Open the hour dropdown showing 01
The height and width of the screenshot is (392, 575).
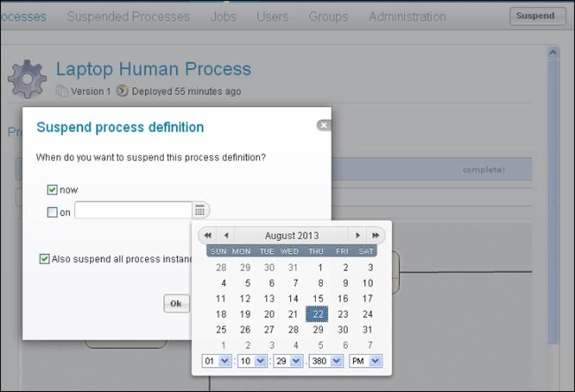[x=216, y=361]
